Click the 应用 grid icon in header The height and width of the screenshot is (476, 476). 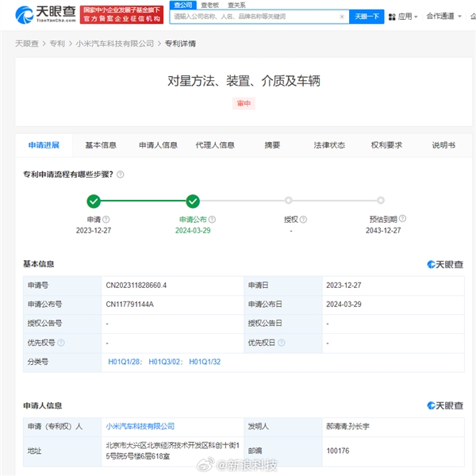(x=393, y=16)
